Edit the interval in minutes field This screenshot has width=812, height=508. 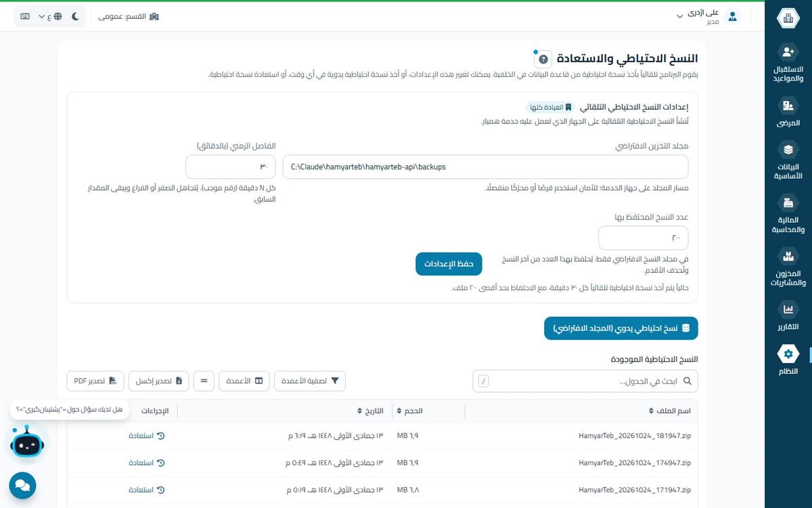pyautogui.click(x=231, y=167)
